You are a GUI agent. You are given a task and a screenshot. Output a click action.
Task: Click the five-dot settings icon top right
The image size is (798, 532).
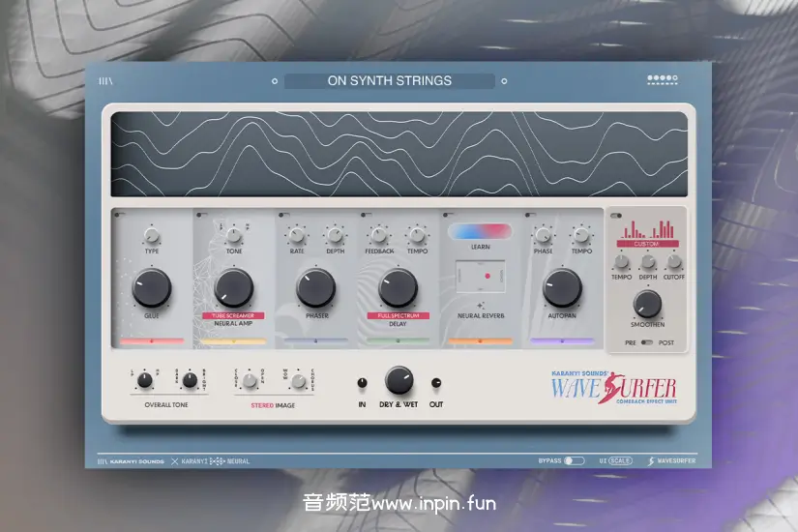663,79
